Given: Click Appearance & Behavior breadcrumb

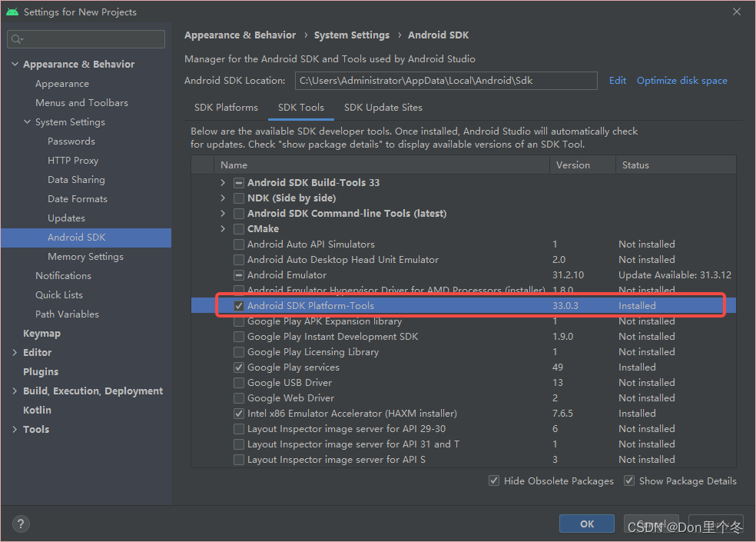Looking at the screenshot, I should [240, 35].
